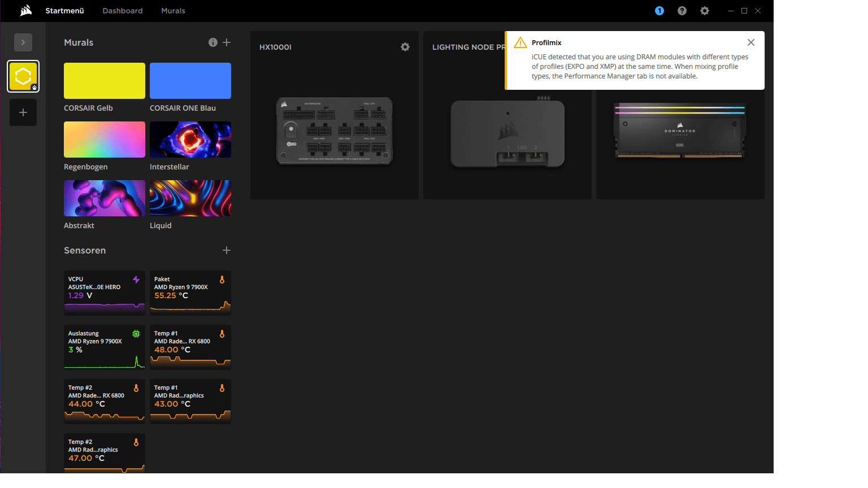This screenshot has height=488, width=868.
Task: Click the CPU chip icon on Auslastung
Action: click(x=136, y=334)
